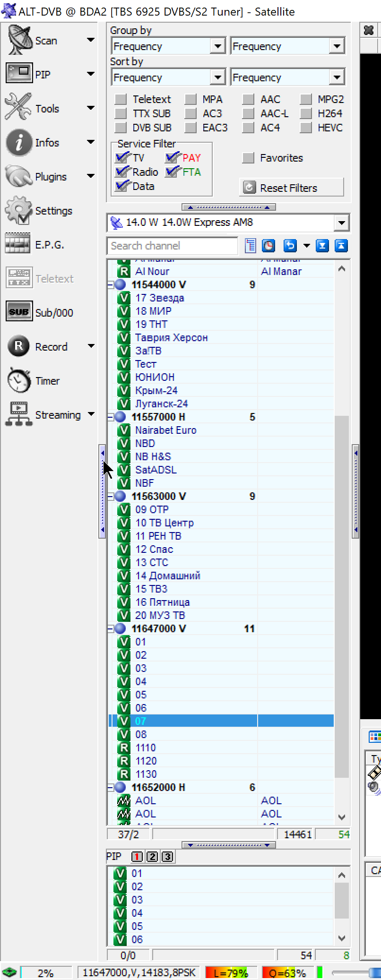Image resolution: width=381 pixels, height=980 pixels.
Task: Click the blue up-arrow list icon
Action: 341,246
